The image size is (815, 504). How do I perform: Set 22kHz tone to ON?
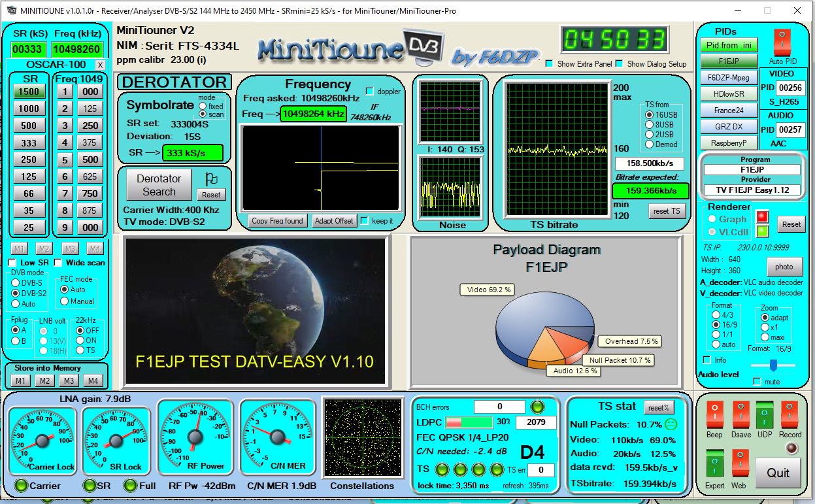point(80,341)
